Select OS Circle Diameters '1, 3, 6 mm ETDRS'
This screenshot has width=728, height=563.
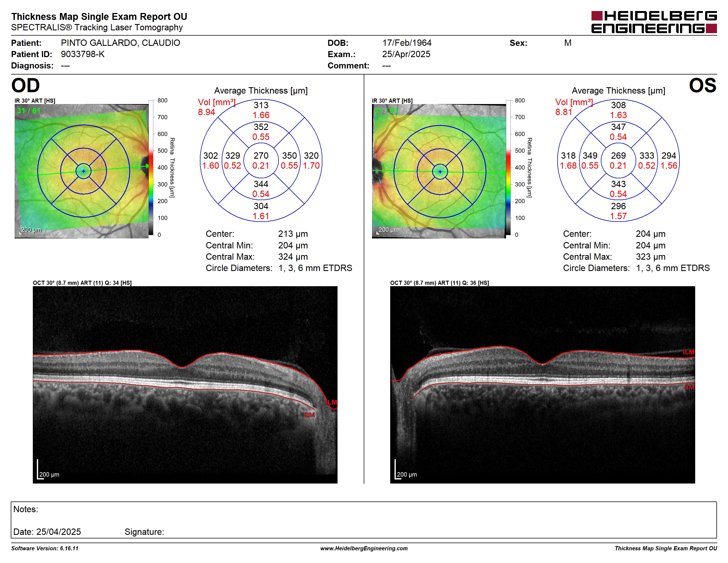(x=673, y=268)
